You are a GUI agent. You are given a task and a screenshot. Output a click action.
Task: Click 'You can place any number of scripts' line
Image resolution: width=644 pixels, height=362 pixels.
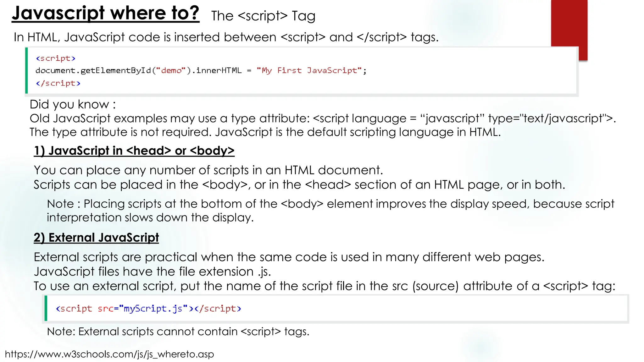pos(208,170)
